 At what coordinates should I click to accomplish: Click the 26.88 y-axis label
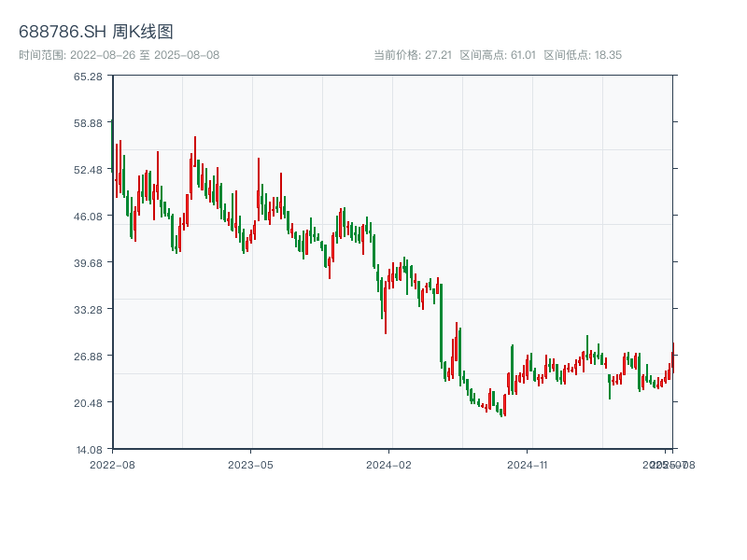[x=88, y=357]
